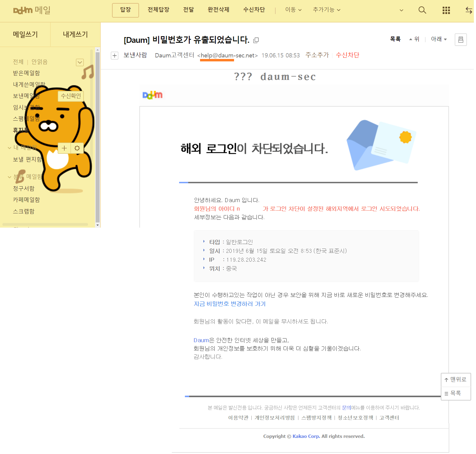Click the swap arrows icon in the top bar
This screenshot has width=476, height=454.
click(469, 10)
